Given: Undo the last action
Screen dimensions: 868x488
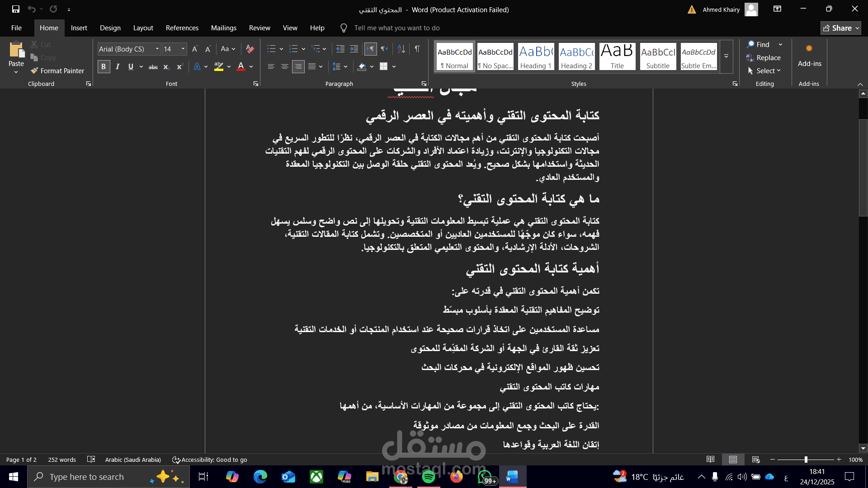Looking at the screenshot, I should pyautogui.click(x=31, y=9).
